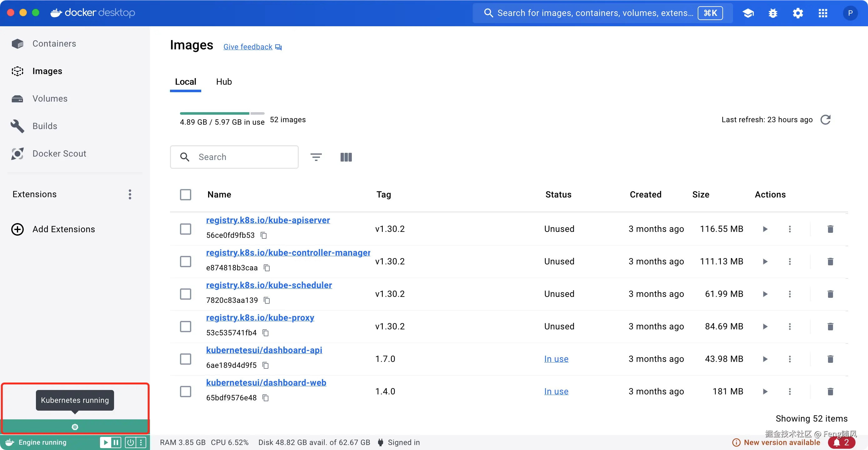Open the filter icon next to search
The image size is (868, 450).
[316, 157]
